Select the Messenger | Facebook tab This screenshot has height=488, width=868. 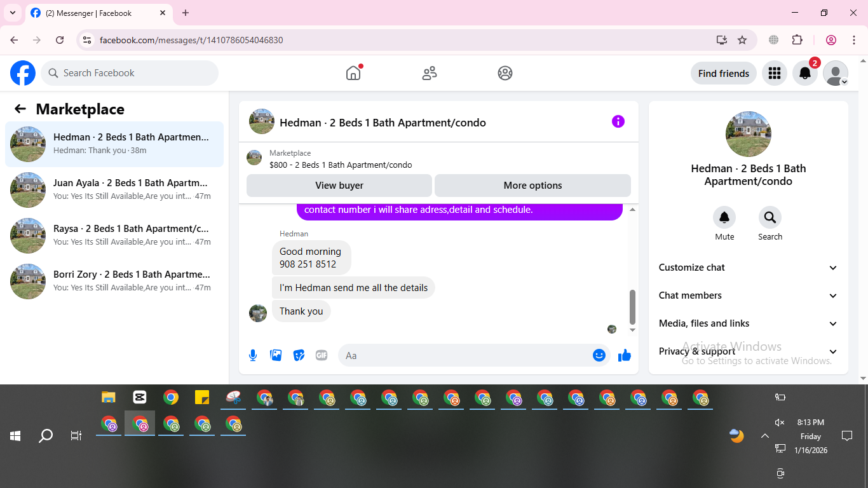click(98, 13)
